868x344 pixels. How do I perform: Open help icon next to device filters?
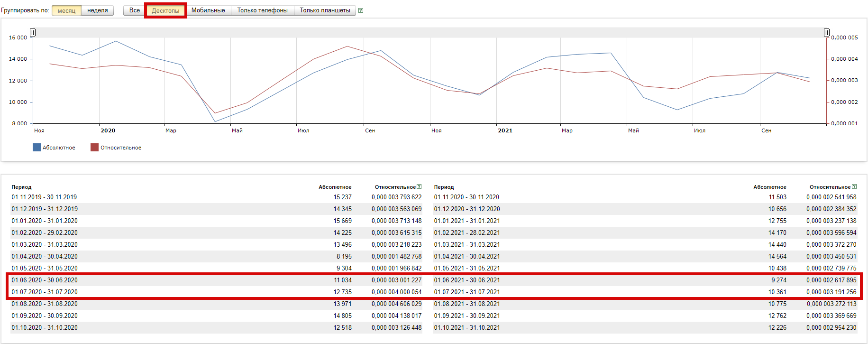click(361, 10)
